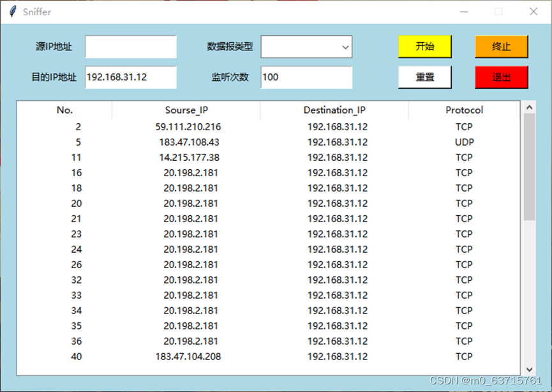Click the TCP cell in row 2

tap(464, 127)
